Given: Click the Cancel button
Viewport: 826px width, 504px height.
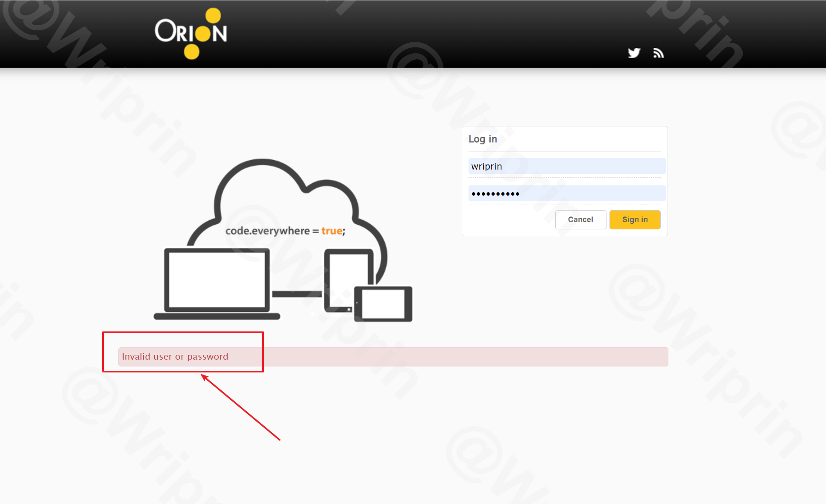Looking at the screenshot, I should [580, 220].
